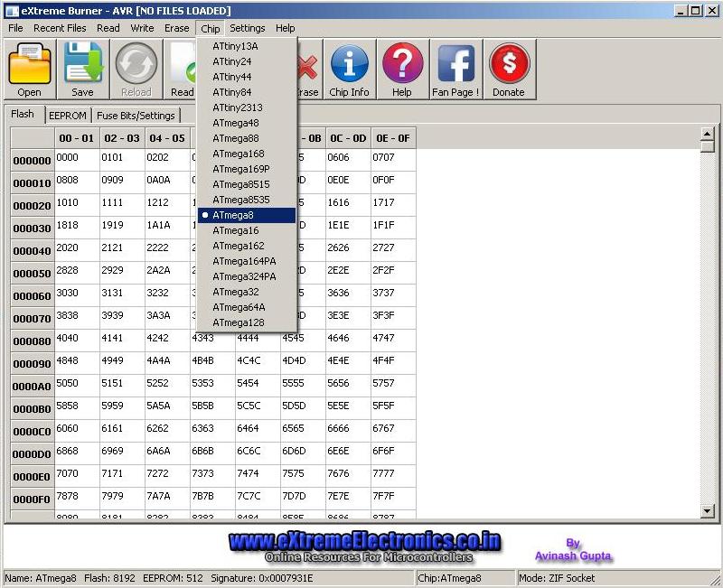
Task: Click the 000000 address row header
Action: [x=33, y=161]
